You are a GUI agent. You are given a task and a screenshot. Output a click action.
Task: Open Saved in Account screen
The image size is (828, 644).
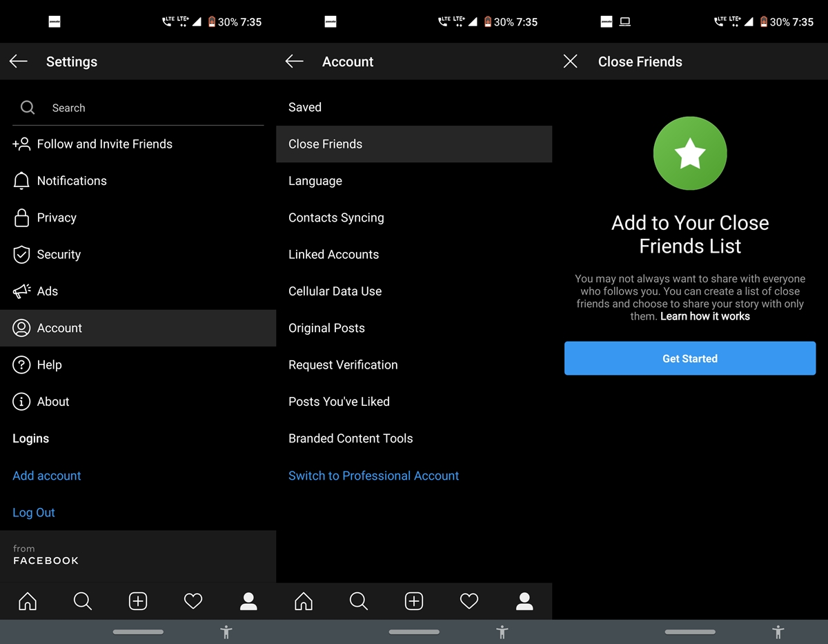point(414,108)
